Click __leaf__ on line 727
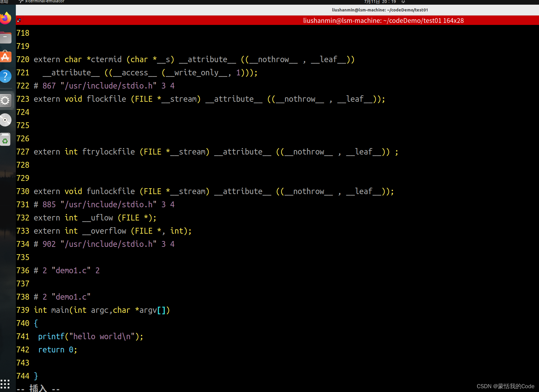539x392 pixels. tap(364, 152)
